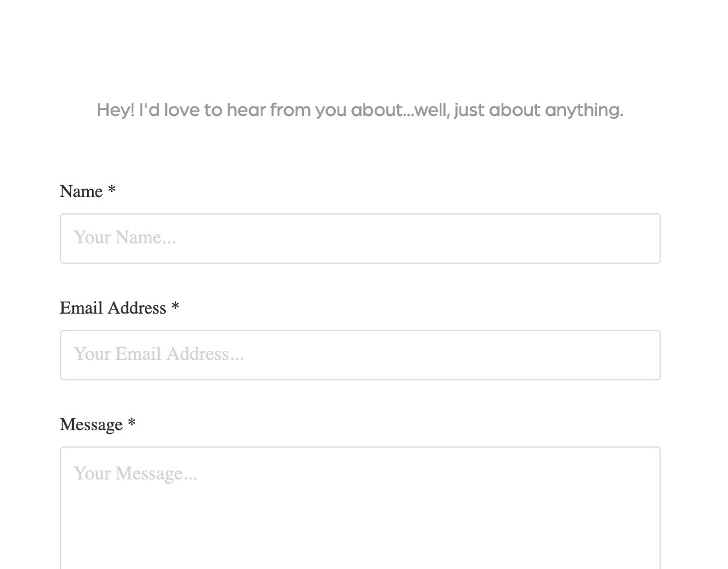Click the "Message *" label

tap(97, 424)
